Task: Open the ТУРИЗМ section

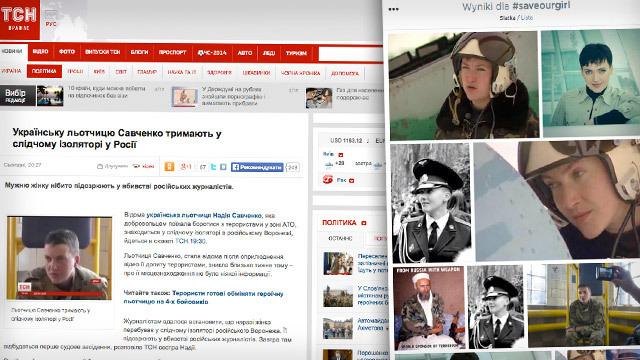Action: (x=296, y=53)
